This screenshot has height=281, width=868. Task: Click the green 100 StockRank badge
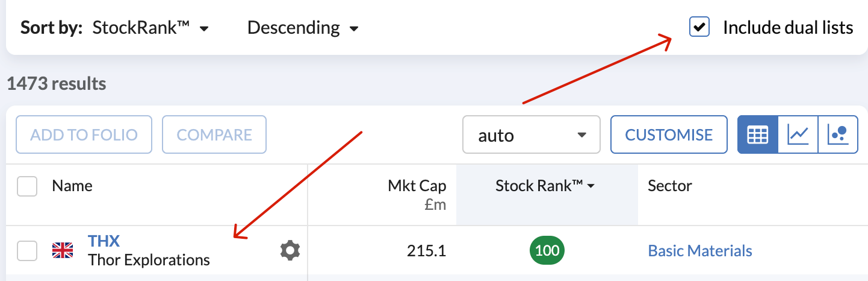[x=547, y=250]
